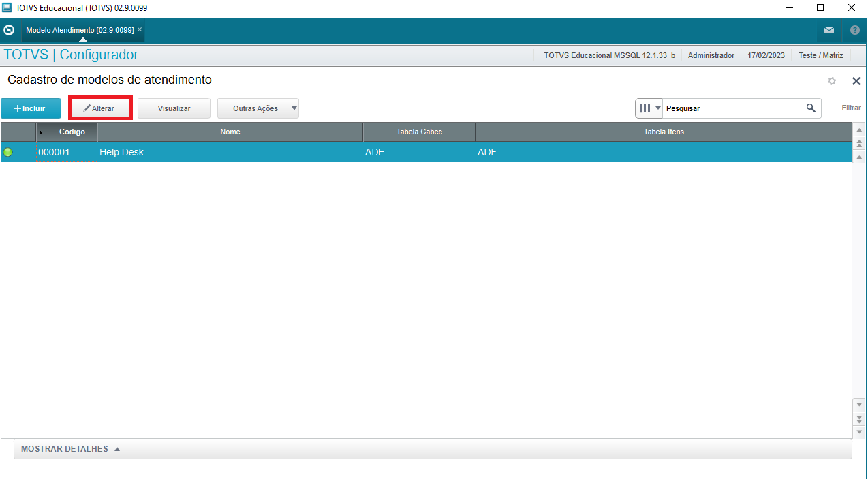Sort by Nome column header
Screen dimensions: 868x479
coord(230,132)
